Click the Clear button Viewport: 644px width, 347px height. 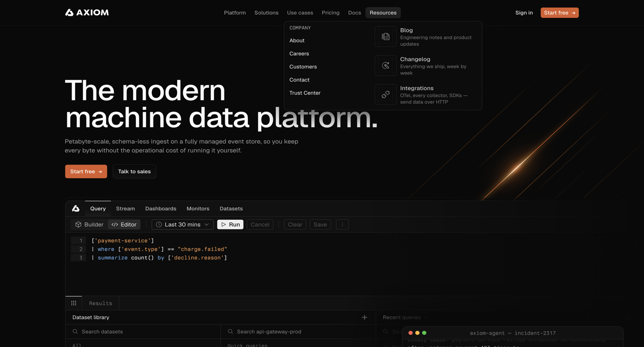pos(295,225)
